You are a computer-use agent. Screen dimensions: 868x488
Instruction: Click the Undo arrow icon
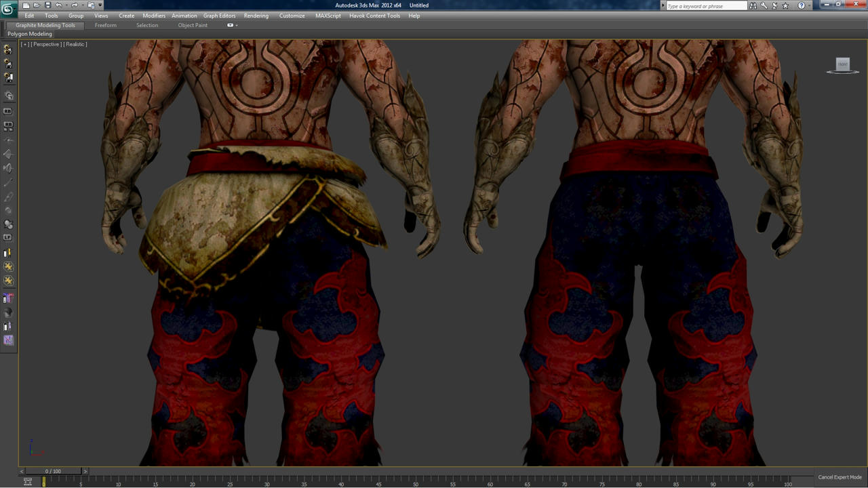coord(59,5)
